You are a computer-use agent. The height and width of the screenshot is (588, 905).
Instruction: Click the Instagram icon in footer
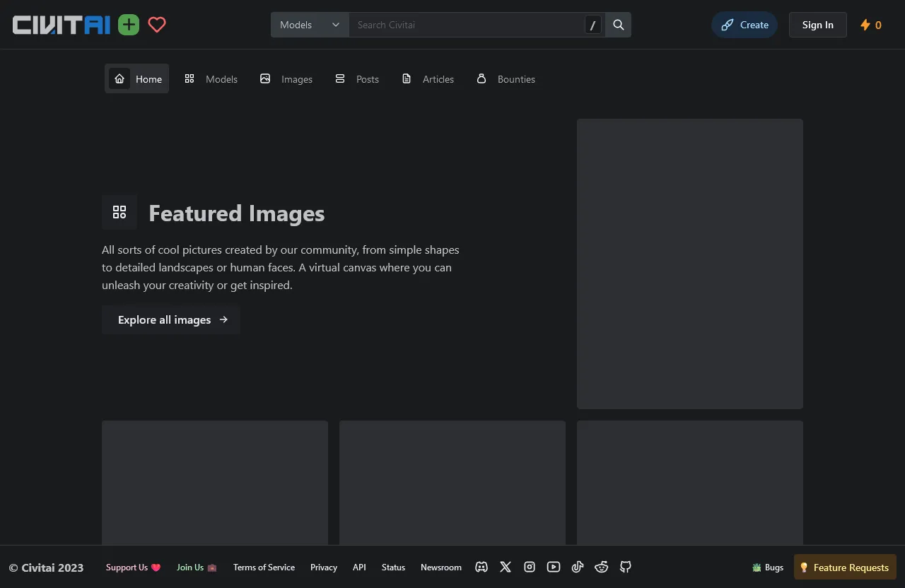[530, 567]
